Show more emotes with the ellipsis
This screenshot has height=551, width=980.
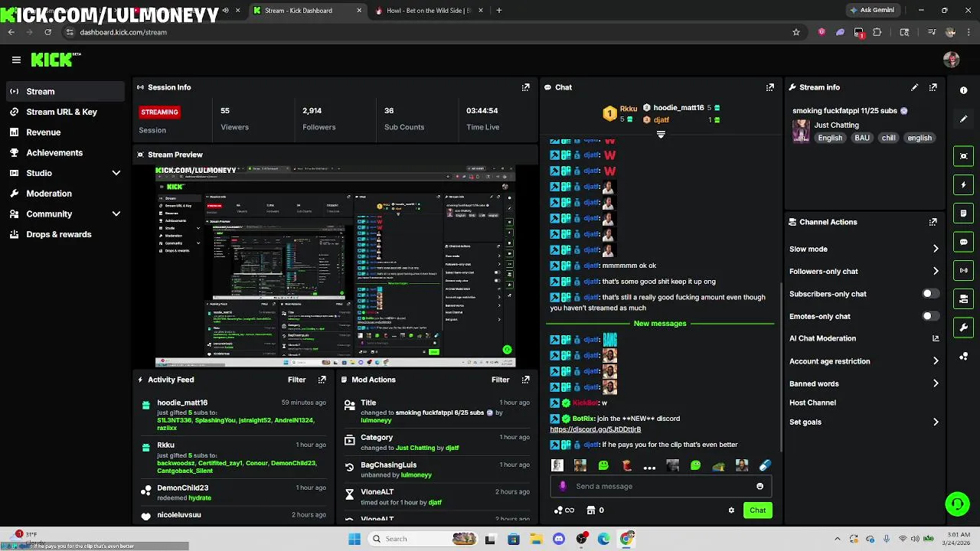point(649,466)
